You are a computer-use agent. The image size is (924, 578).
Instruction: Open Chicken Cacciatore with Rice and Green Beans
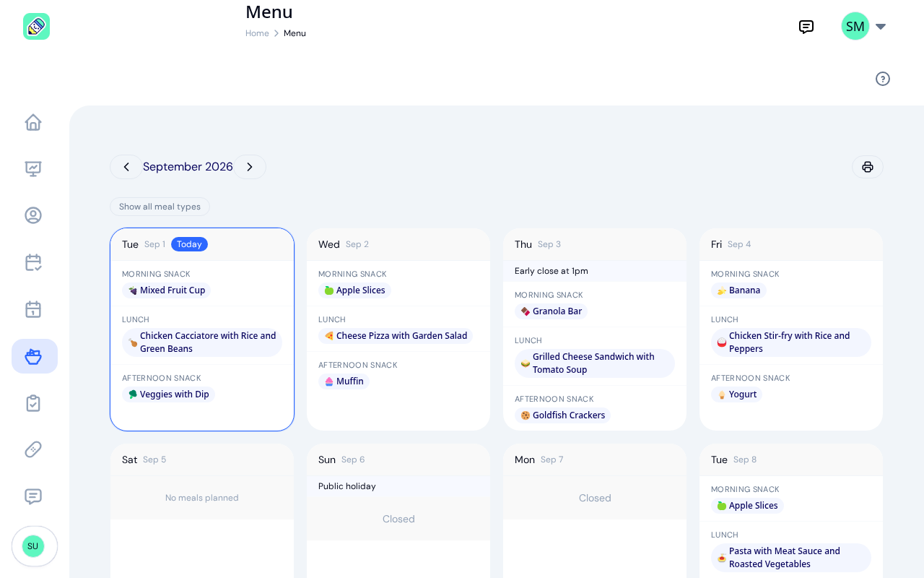coord(202,342)
